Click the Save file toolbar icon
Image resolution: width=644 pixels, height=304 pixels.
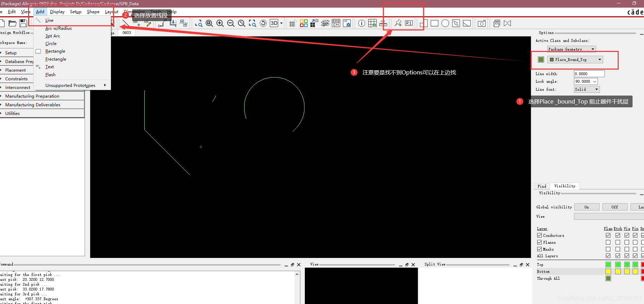[23, 23]
